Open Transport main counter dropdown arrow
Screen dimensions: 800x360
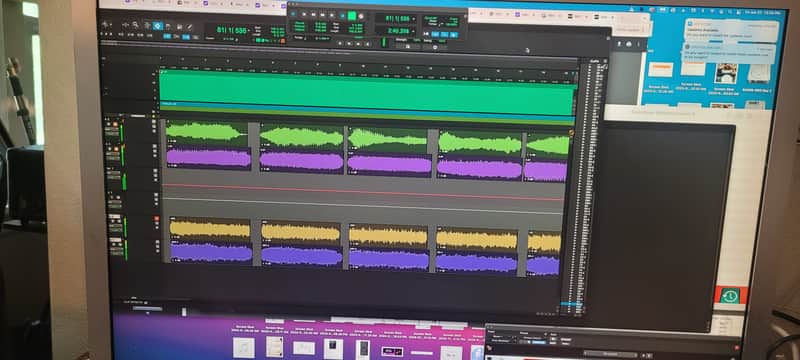click(414, 18)
